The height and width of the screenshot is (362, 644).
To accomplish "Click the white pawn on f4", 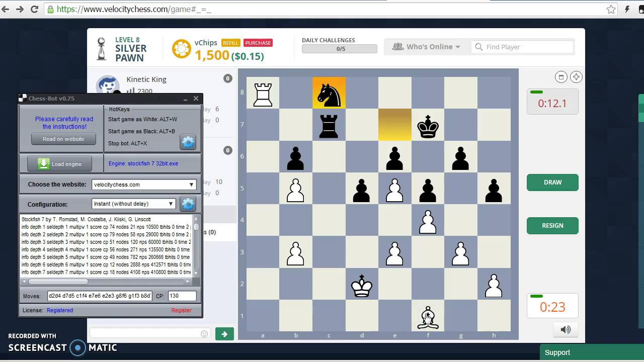I will point(428,222).
